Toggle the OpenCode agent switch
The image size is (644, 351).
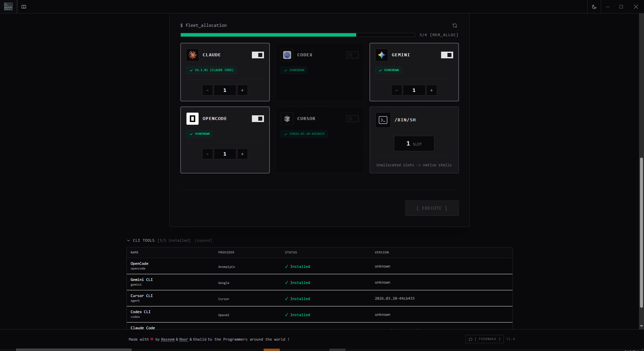point(258,119)
